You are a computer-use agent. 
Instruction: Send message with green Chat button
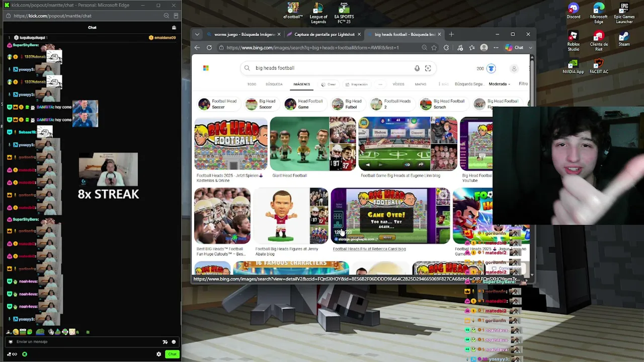tap(172, 354)
